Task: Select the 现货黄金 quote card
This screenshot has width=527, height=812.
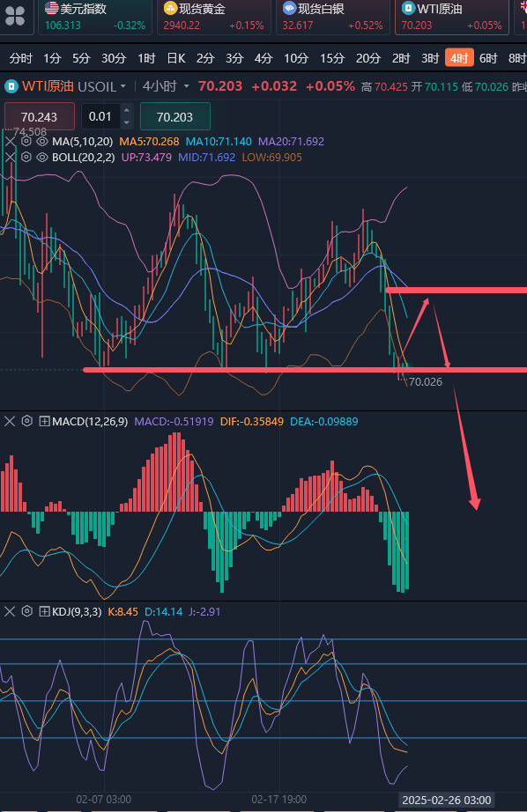Action: click(213, 17)
